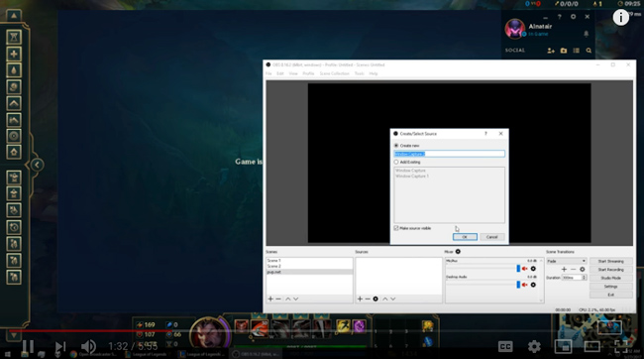
Task: Remove scene with the minus icon
Action: [x=278, y=299]
